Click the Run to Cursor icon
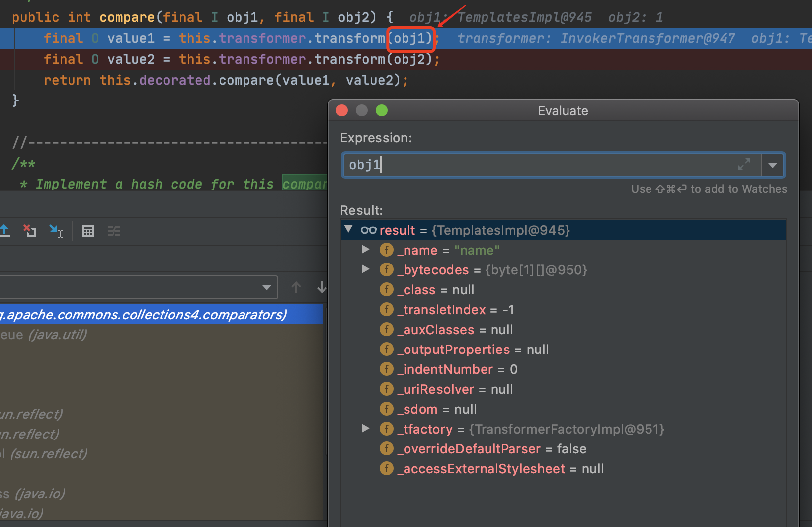Screen dimensions: 812x527 pyautogui.click(x=56, y=231)
